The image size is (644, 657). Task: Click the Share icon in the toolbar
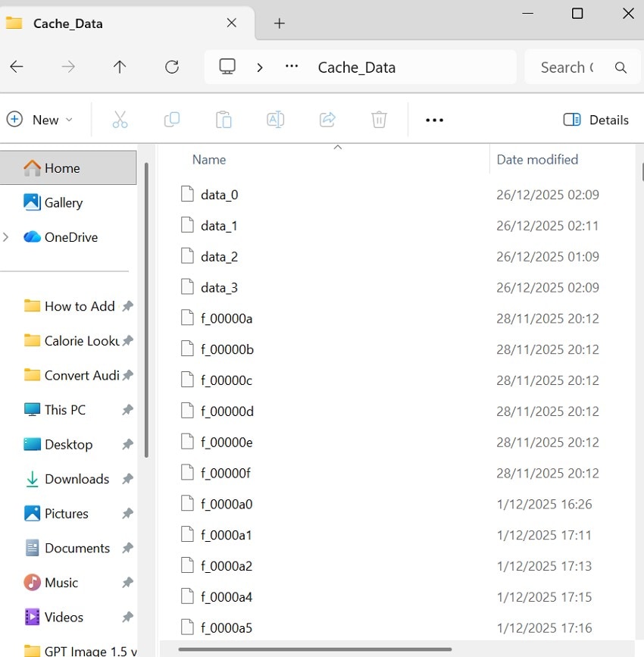pyautogui.click(x=327, y=119)
